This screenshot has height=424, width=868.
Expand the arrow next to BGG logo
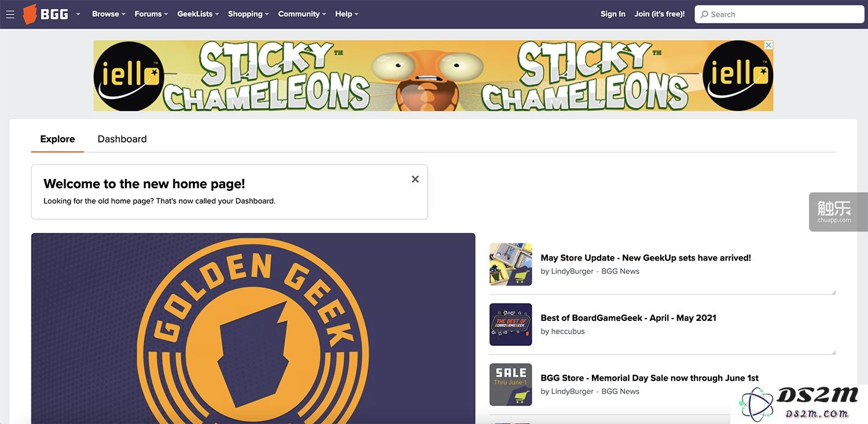78,14
